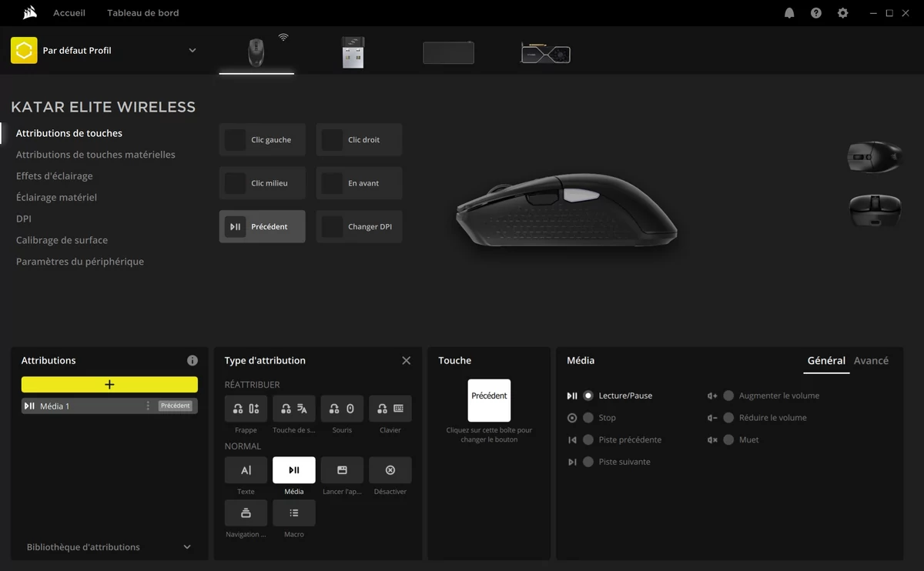Screen dimensions: 924x571
Task: Open the settings gear icon
Action: click(x=843, y=13)
